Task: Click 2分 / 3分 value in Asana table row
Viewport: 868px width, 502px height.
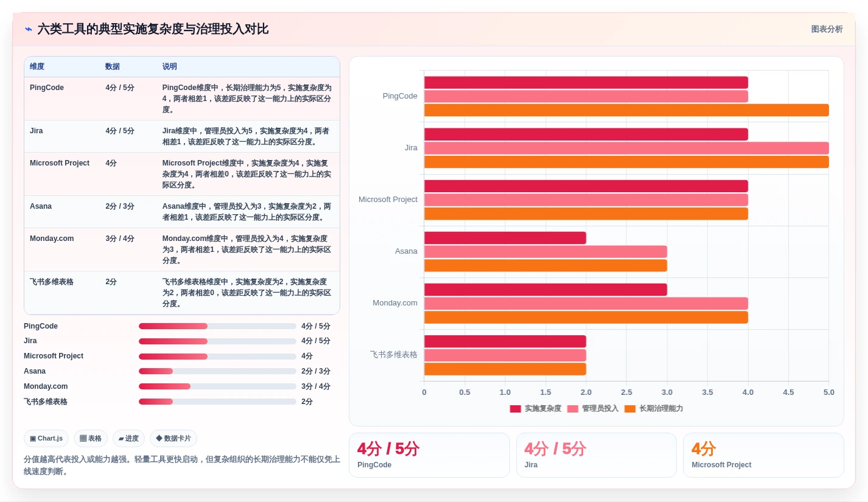Action: 120,206
